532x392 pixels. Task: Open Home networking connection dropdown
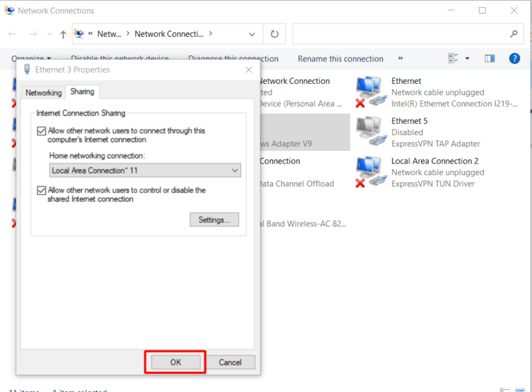point(145,170)
